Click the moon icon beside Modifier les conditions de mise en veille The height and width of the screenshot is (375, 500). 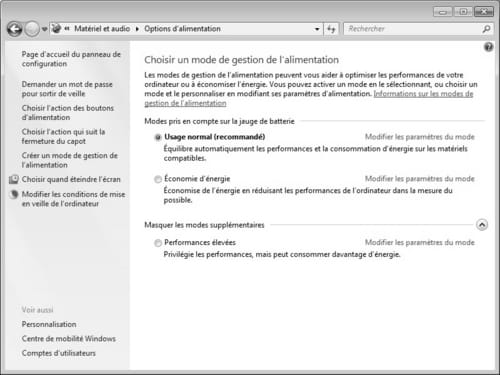(14, 194)
